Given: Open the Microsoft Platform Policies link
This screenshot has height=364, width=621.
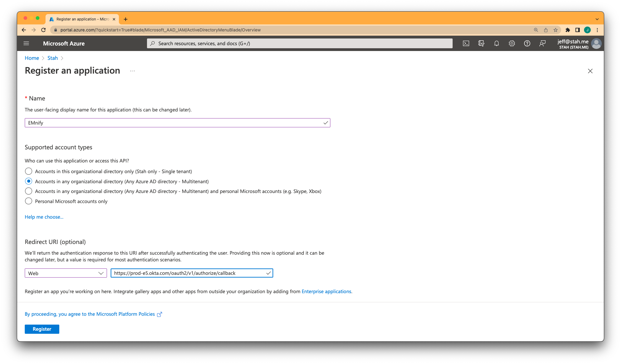Looking at the screenshot, I should (x=93, y=314).
